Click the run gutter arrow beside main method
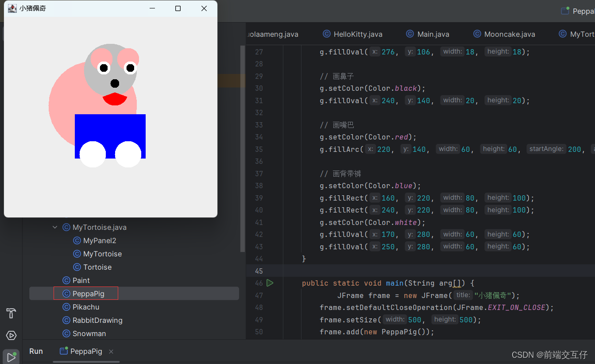This screenshot has height=364, width=595. pyautogui.click(x=270, y=283)
